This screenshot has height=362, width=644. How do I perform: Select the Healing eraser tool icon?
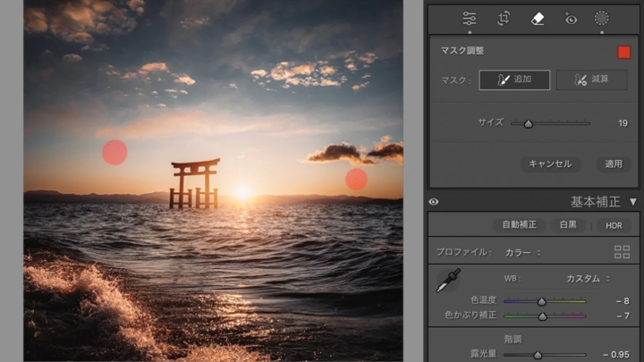coord(538,18)
